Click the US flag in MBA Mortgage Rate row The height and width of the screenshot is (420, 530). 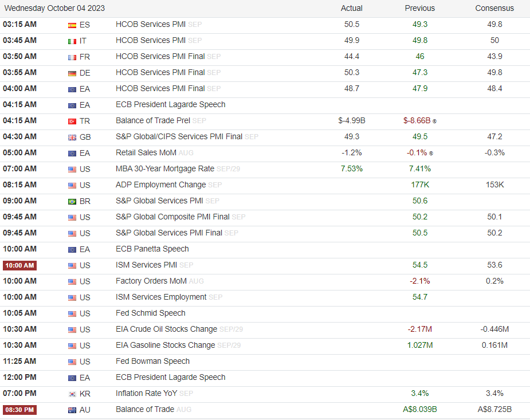click(x=72, y=170)
